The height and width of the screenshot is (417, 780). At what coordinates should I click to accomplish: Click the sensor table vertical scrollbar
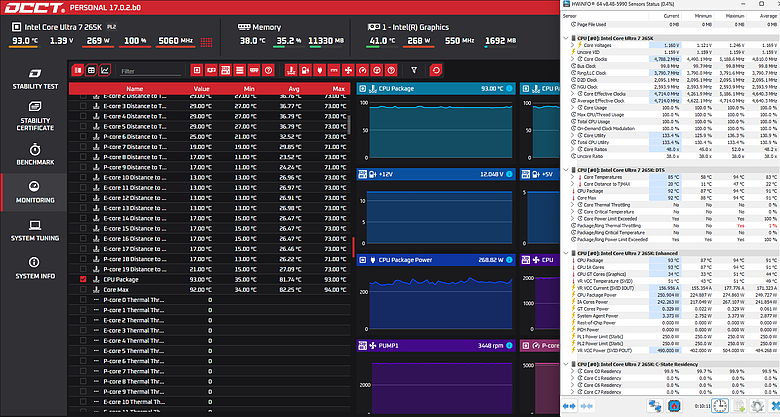(x=349, y=124)
